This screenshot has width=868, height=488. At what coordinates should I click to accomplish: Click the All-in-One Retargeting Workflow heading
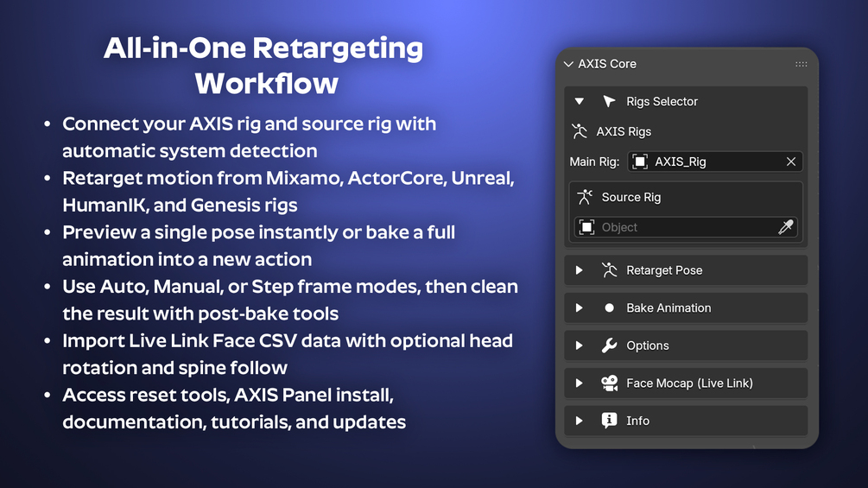[264, 66]
